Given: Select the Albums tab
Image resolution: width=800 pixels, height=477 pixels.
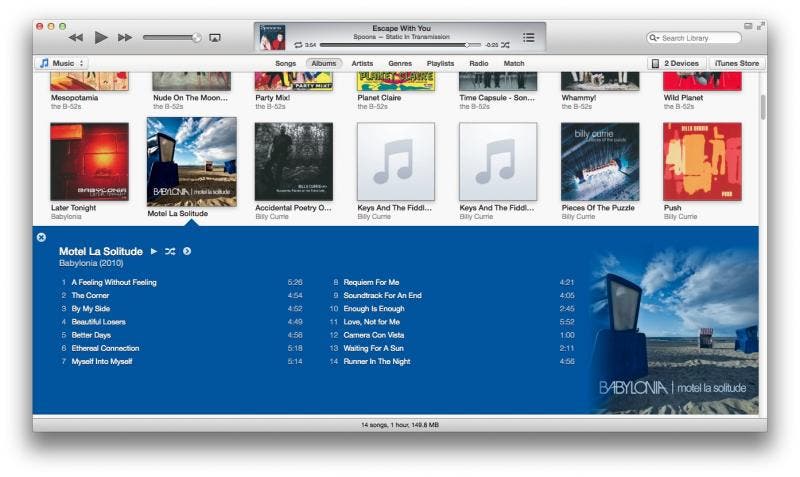Looking at the screenshot, I should click(x=324, y=63).
